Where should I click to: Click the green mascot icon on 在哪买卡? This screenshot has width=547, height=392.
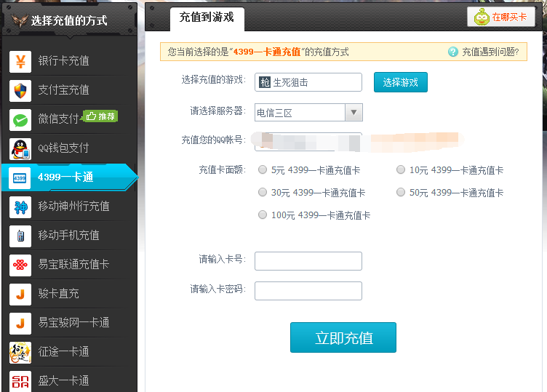pyautogui.click(x=482, y=17)
